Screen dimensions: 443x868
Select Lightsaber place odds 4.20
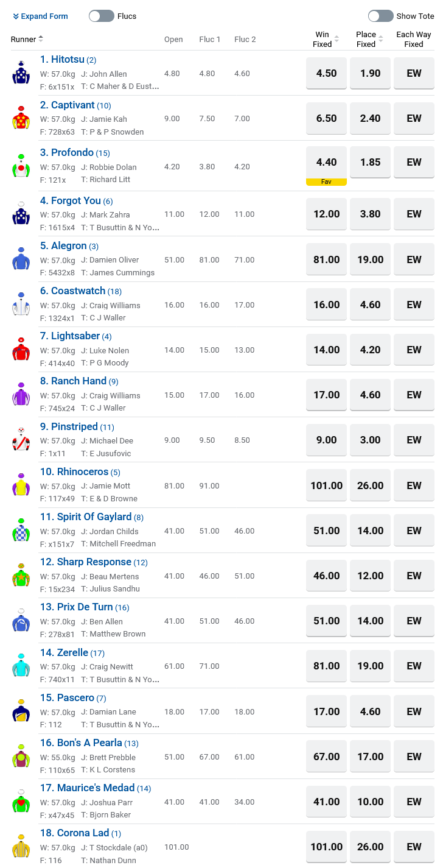370,350
